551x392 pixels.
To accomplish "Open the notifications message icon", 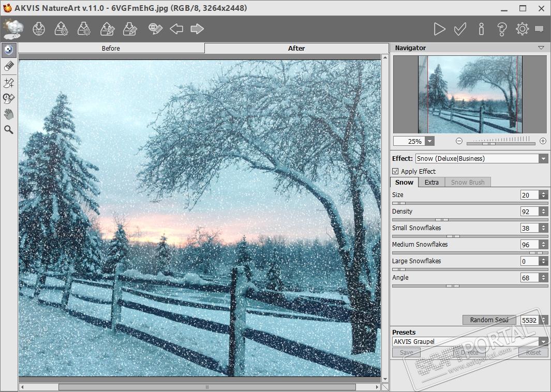I will pyautogui.click(x=539, y=29).
